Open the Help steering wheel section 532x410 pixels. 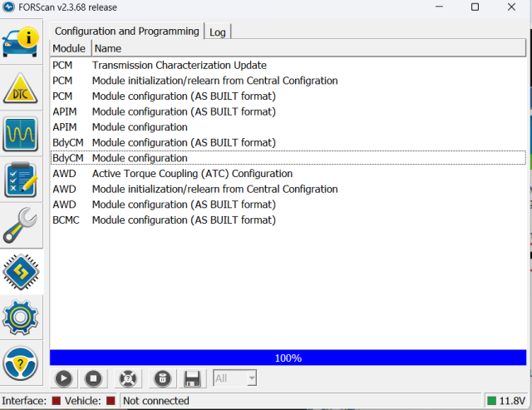point(21,363)
